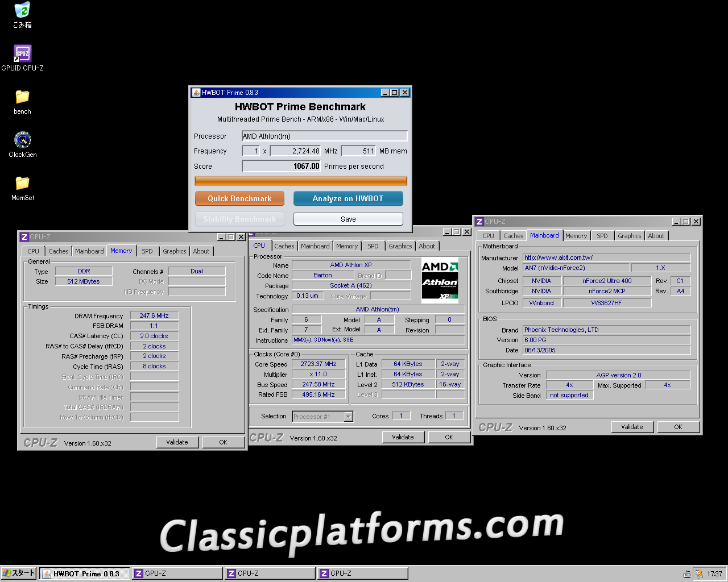728x582 pixels.
Task: Click the MB mem field showing 511
Action: tap(358, 151)
